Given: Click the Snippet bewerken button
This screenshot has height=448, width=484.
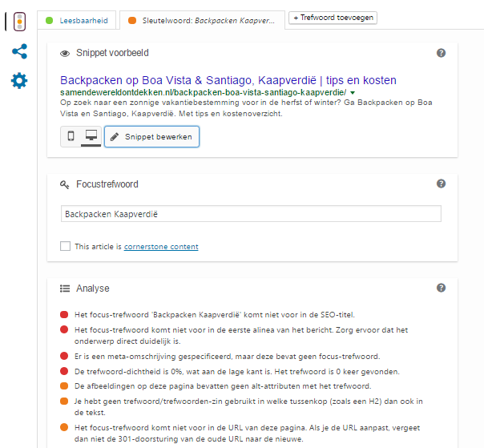Looking at the screenshot, I should [152, 136].
